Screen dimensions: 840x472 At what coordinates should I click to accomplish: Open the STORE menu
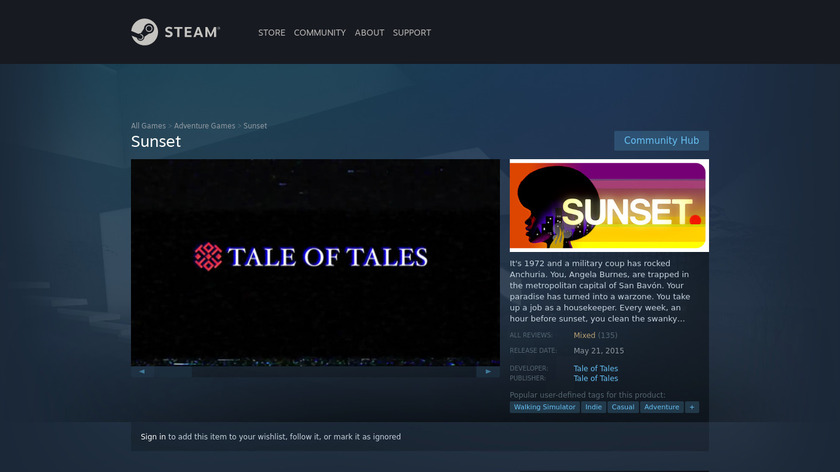[x=272, y=33]
